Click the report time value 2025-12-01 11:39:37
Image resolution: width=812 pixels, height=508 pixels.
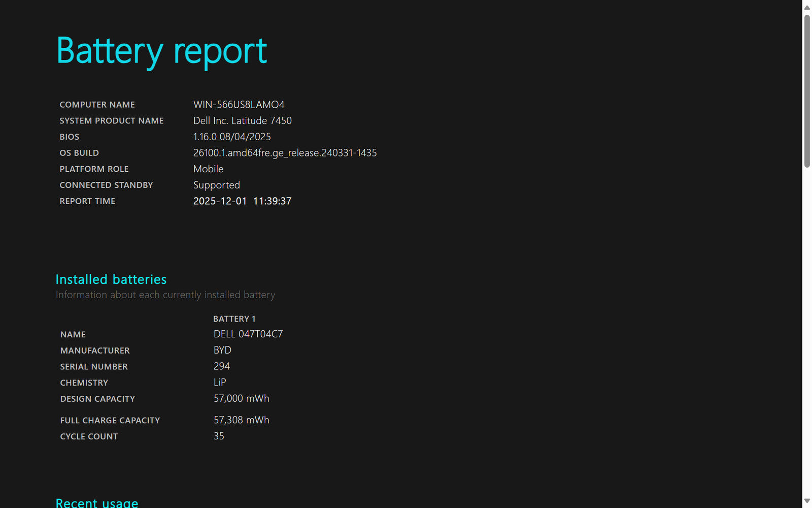[x=242, y=201]
